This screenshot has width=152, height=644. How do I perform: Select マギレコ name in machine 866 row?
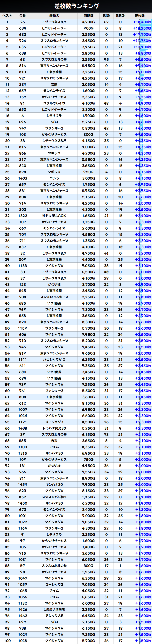click(54, 153)
